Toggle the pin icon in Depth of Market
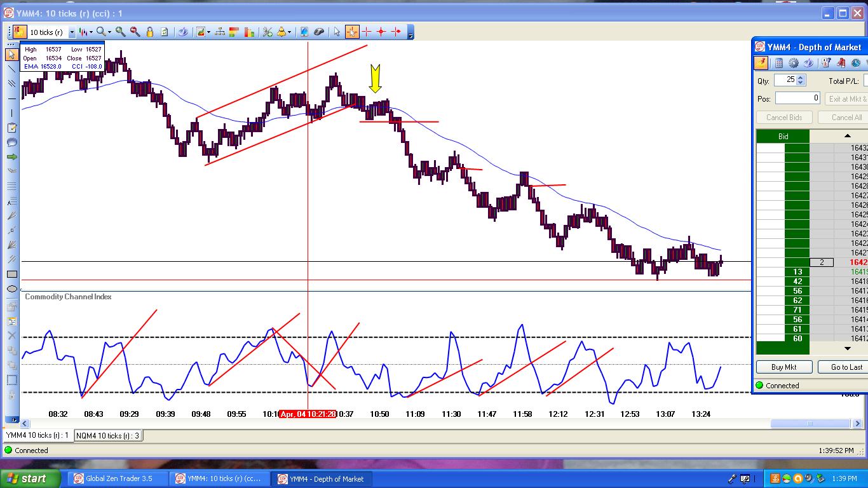This screenshot has height=488, width=868. [x=761, y=63]
